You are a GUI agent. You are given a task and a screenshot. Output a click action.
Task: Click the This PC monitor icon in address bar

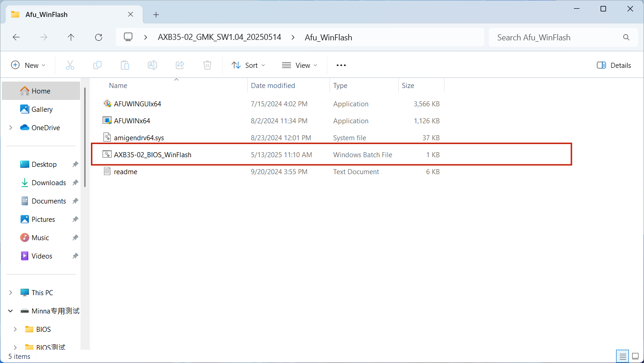point(128,37)
